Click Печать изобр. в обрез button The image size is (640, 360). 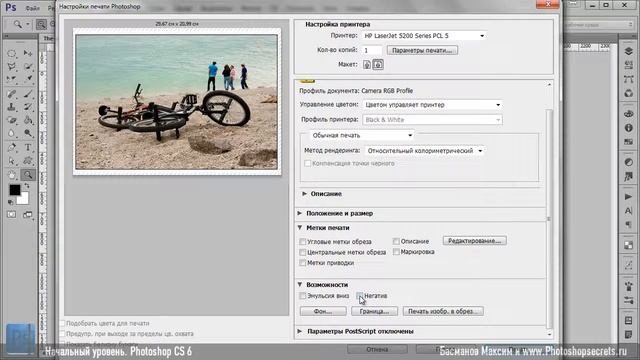(x=443, y=311)
